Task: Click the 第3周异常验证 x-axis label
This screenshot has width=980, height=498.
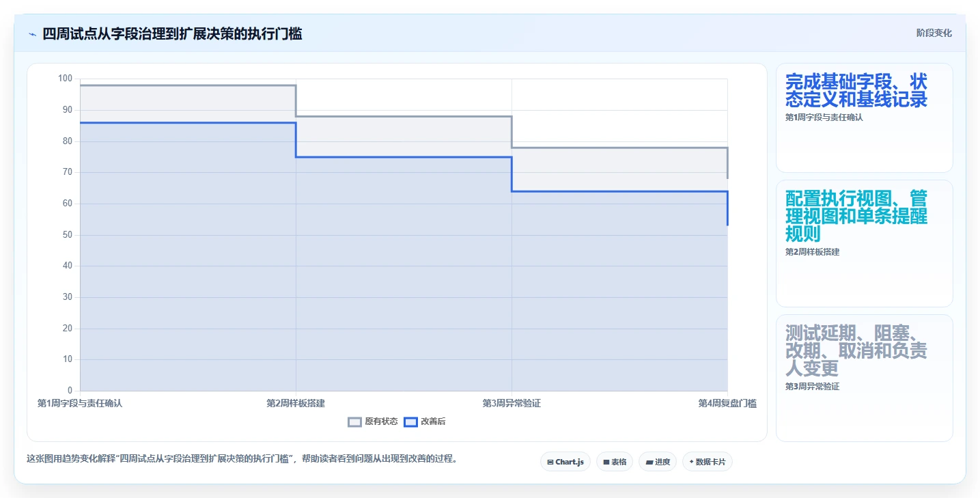Action: tap(512, 404)
